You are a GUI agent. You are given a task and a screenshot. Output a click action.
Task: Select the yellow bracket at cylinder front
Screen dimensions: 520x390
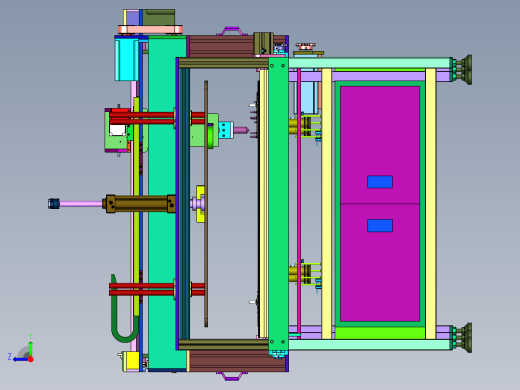[x=200, y=204]
